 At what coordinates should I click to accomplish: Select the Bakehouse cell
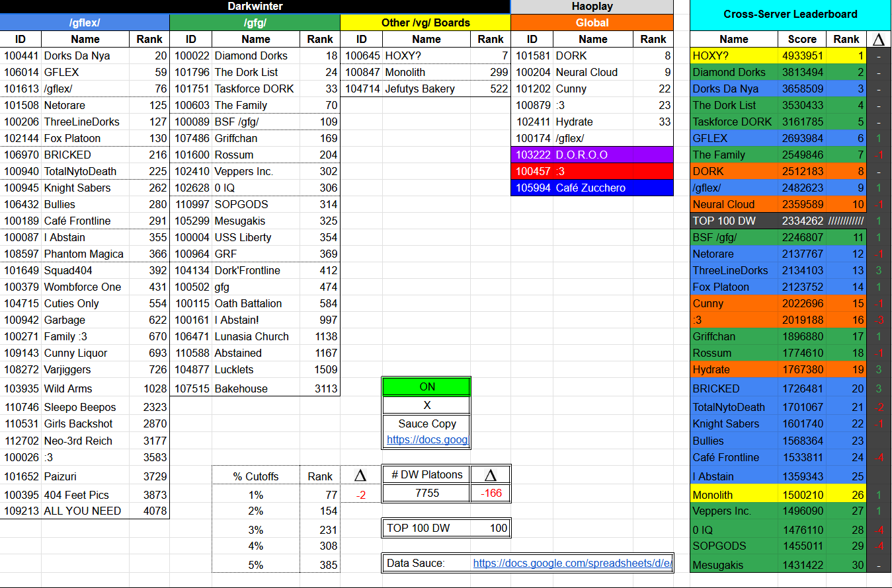click(x=255, y=388)
